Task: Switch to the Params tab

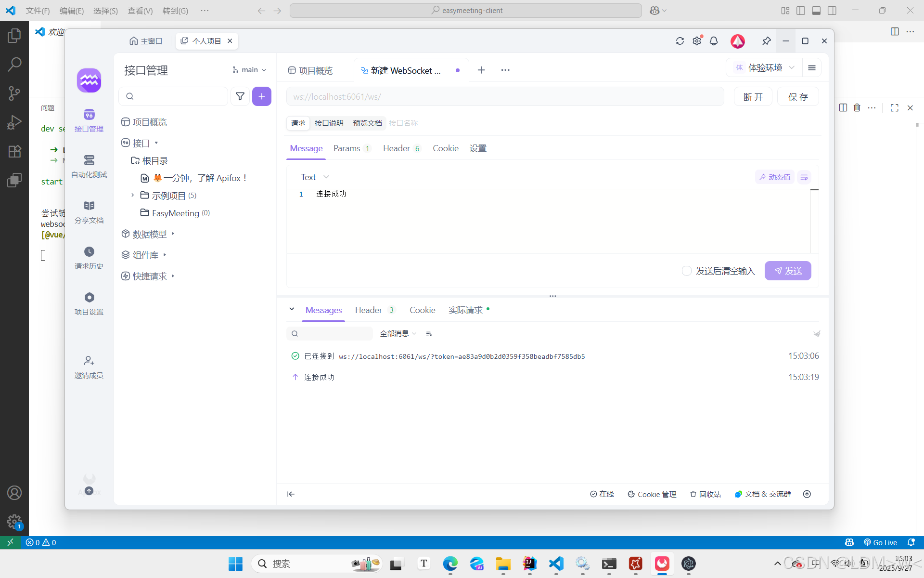Action: click(x=352, y=148)
